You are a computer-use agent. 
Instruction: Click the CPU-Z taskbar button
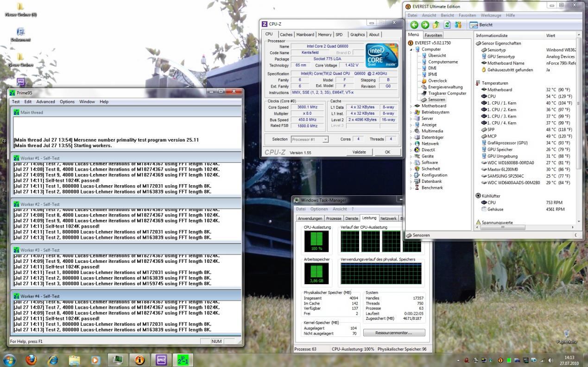pos(161,360)
